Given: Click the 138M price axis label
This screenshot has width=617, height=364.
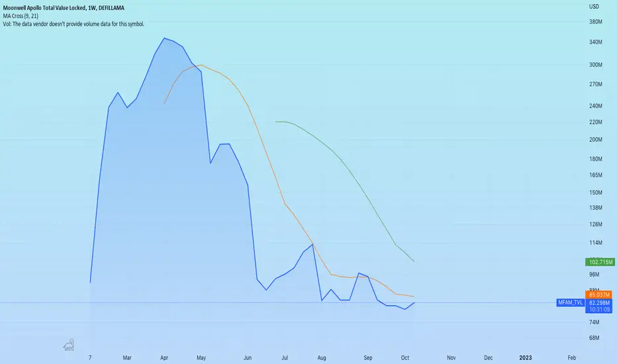Looking at the screenshot, I should [595, 207].
